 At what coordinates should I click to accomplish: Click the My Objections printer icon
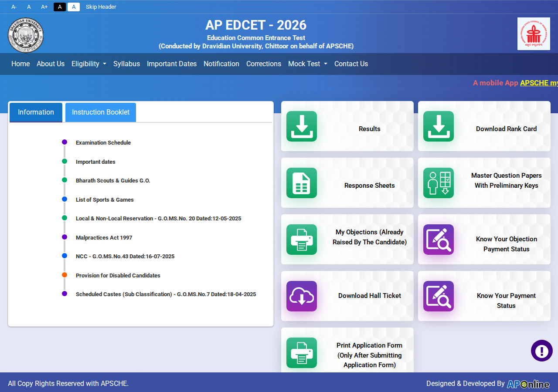302,240
